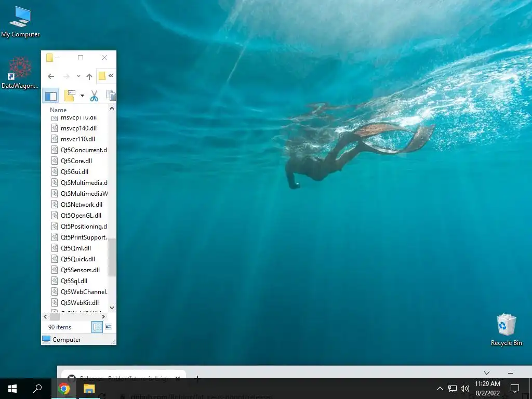Open the Windows Start menu

pos(12,389)
